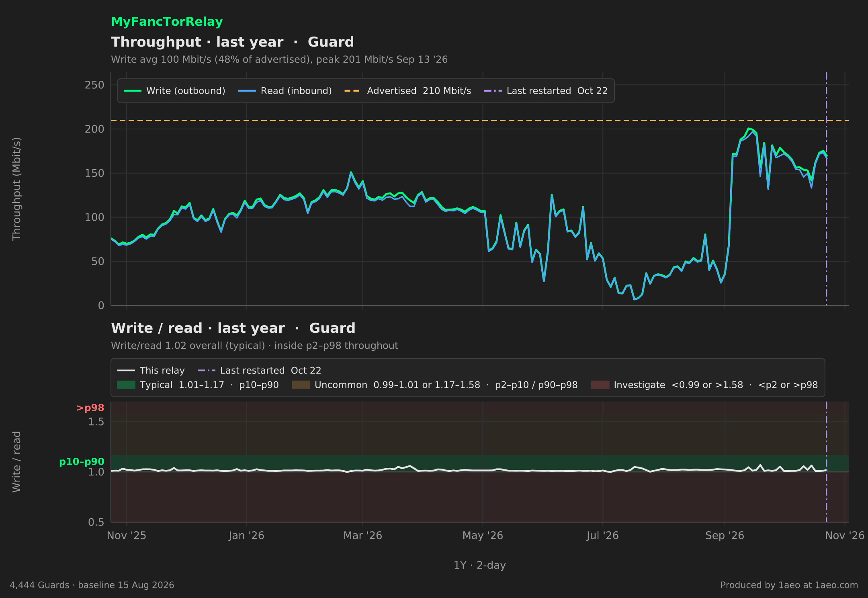Click '4,444 Guards · baseline 15 Aug 2026' footer
This screenshot has width=868, height=598.
(92, 585)
